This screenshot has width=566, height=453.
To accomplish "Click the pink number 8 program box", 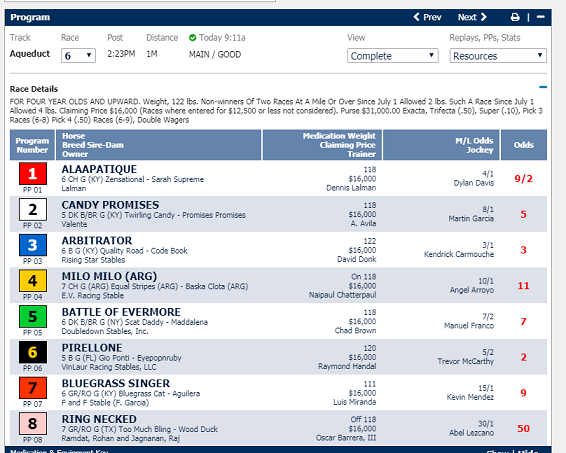I will pos(33,424).
